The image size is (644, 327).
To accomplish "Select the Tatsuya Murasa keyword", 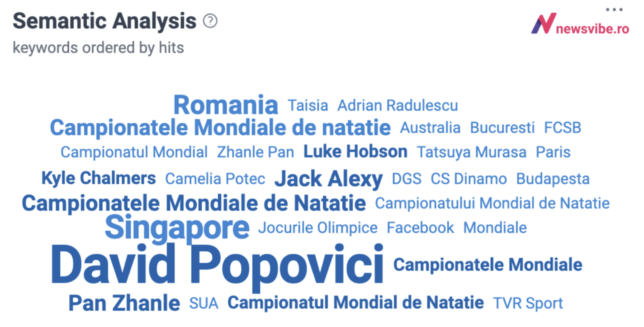I will [472, 152].
